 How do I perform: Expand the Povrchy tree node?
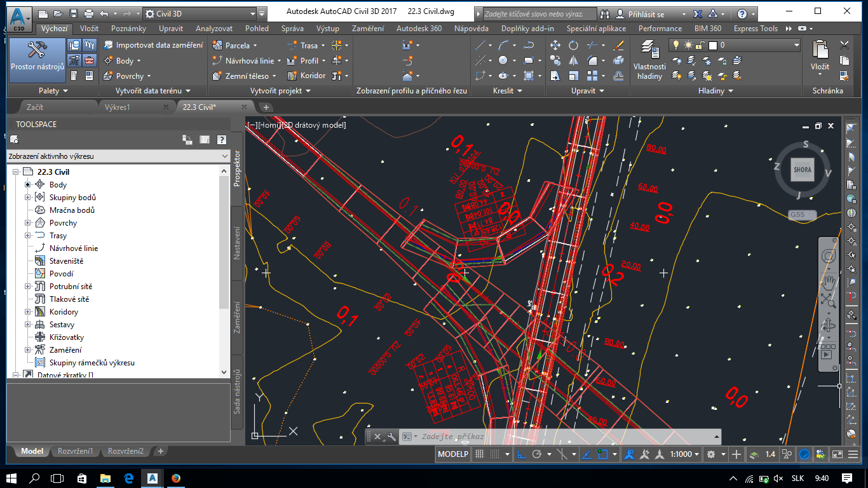[x=28, y=223]
